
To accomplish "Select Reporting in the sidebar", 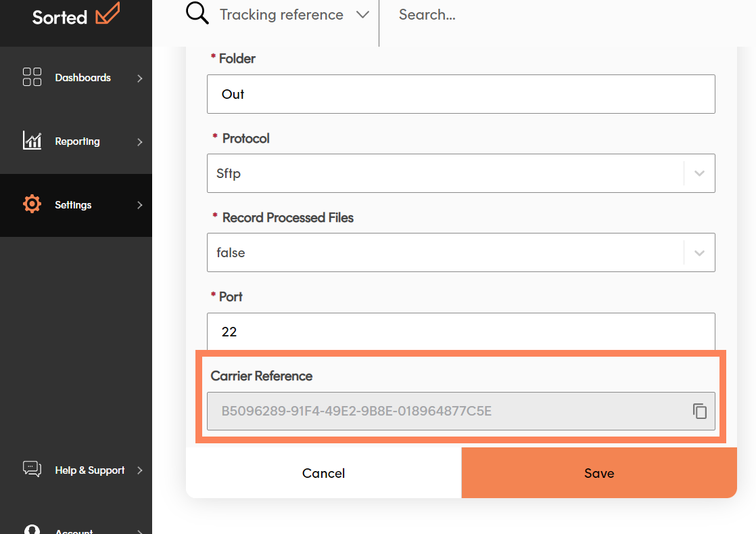I will pos(77,141).
